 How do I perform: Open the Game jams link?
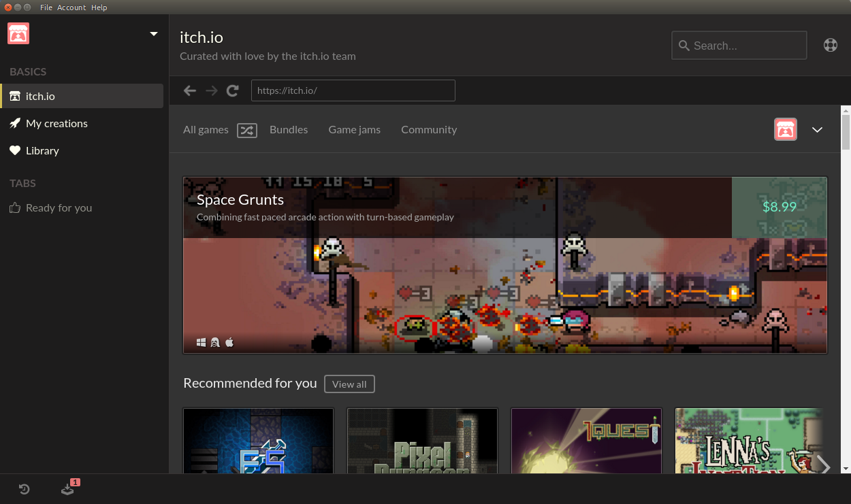pos(354,129)
